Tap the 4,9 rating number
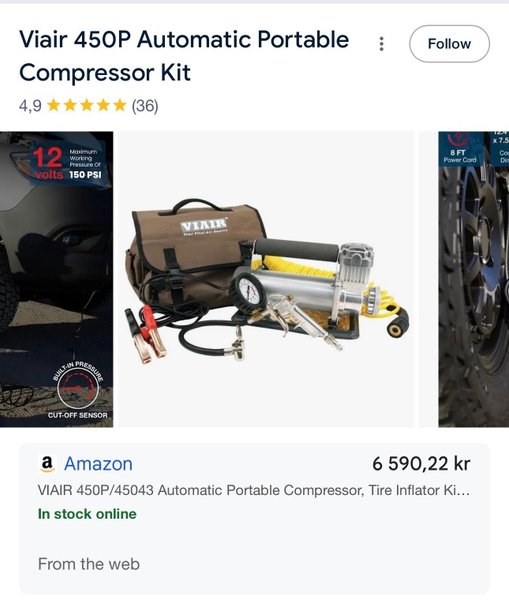This screenshot has height=600, width=509. point(30,106)
